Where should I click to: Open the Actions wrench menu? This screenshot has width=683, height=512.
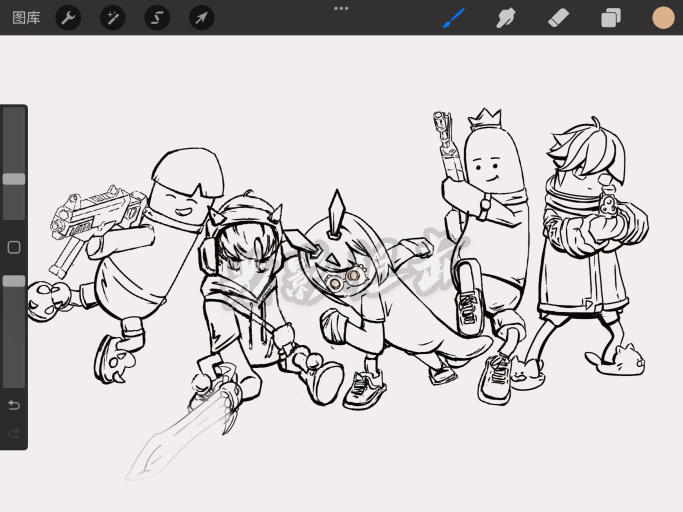click(68, 18)
